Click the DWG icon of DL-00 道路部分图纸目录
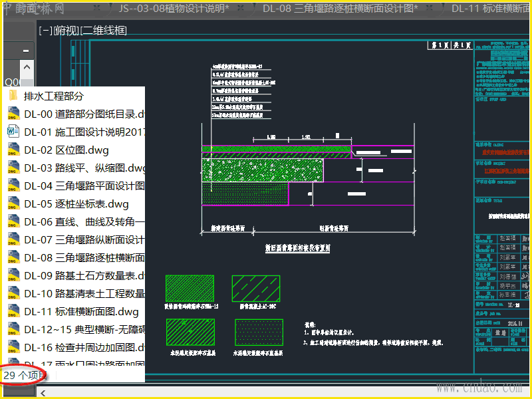The height and width of the screenshot is (399, 532). (x=13, y=114)
